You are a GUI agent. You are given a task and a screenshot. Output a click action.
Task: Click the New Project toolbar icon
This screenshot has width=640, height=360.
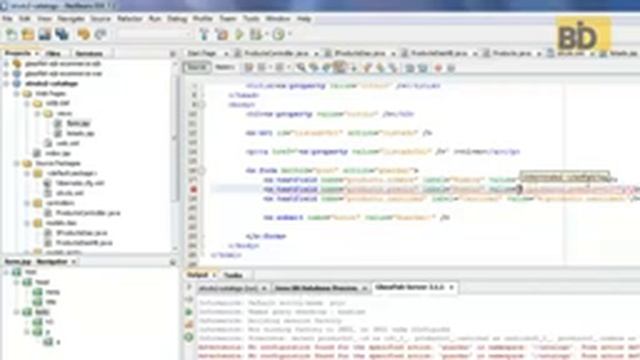tap(28, 35)
